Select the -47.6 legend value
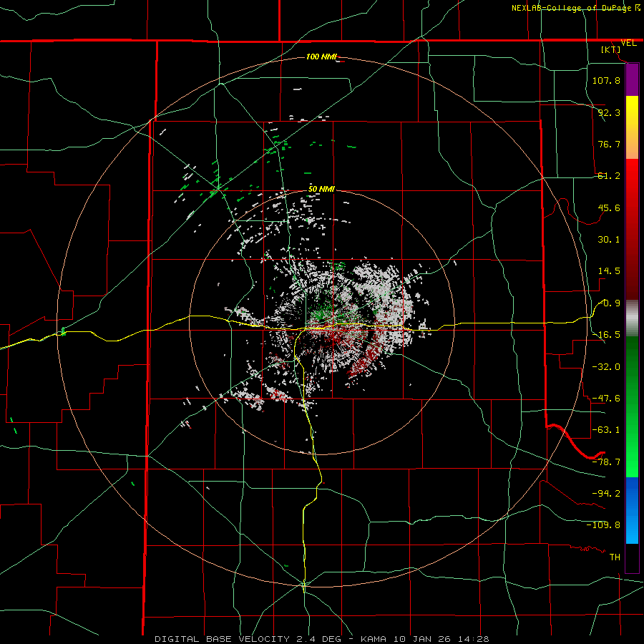644x644 pixels. click(606, 399)
